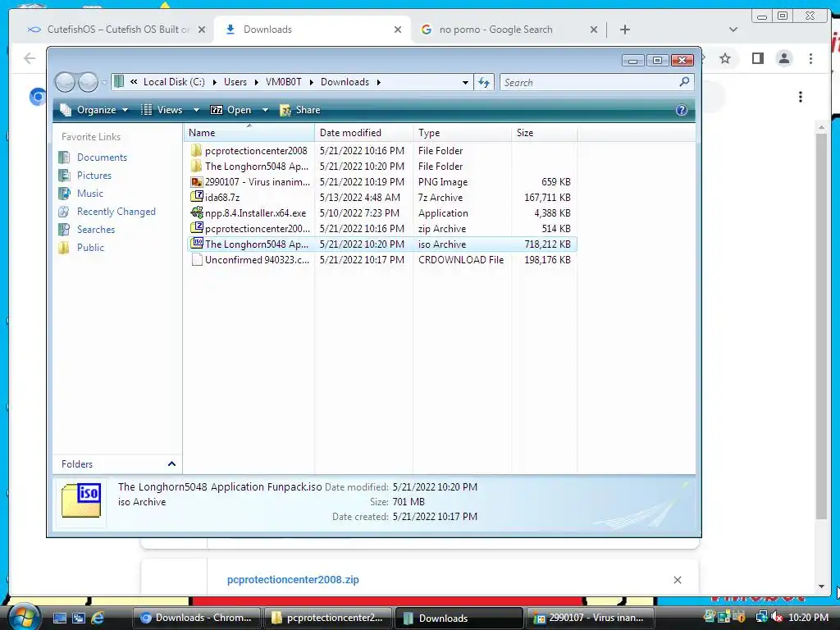
Task: Click the Downloads breadcrumb segment
Action: 345,82
